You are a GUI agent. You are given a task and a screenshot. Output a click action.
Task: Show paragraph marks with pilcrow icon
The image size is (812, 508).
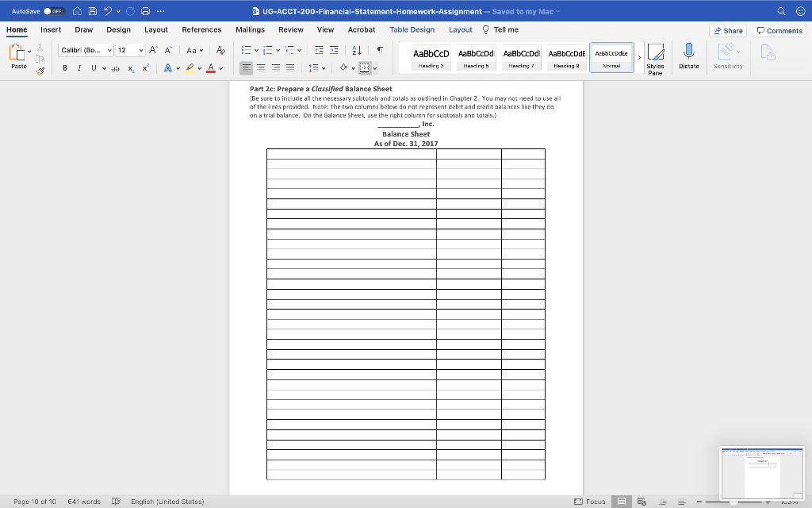(x=380, y=50)
